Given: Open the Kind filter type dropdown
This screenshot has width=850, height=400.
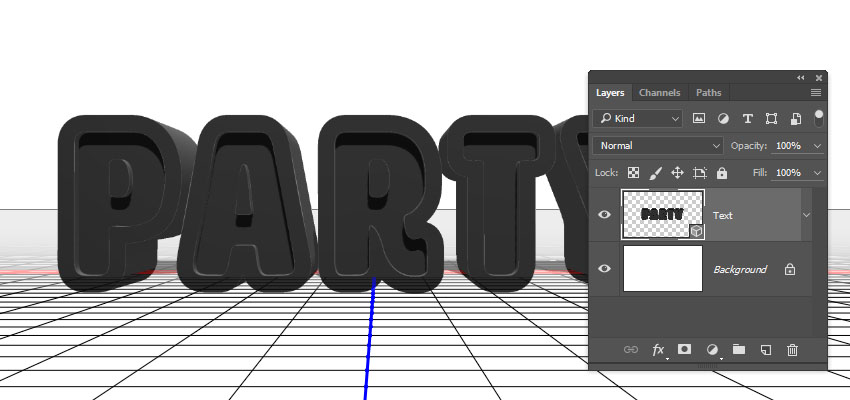Looking at the screenshot, I should [638, 118].
